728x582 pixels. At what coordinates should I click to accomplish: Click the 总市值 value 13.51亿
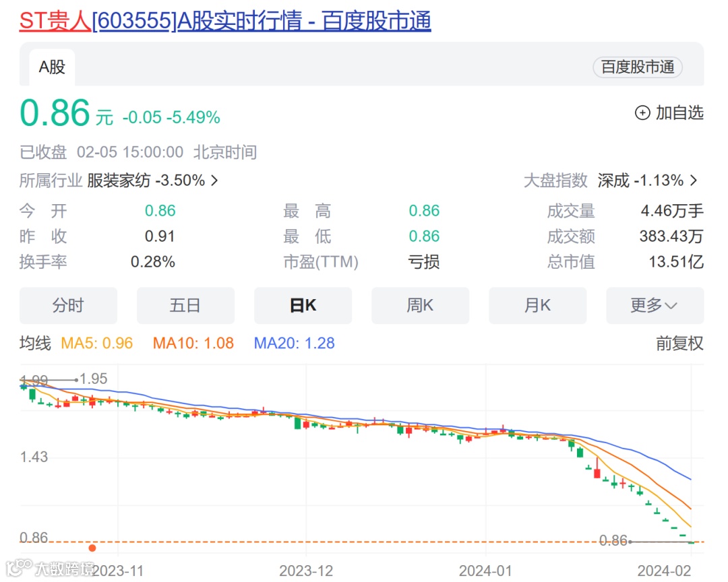point(676,262)
